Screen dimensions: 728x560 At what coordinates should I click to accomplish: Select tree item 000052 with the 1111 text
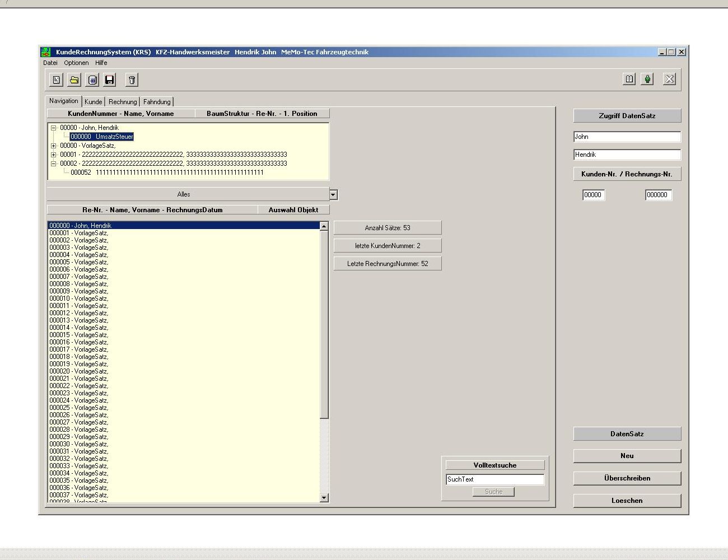[167, 172]
